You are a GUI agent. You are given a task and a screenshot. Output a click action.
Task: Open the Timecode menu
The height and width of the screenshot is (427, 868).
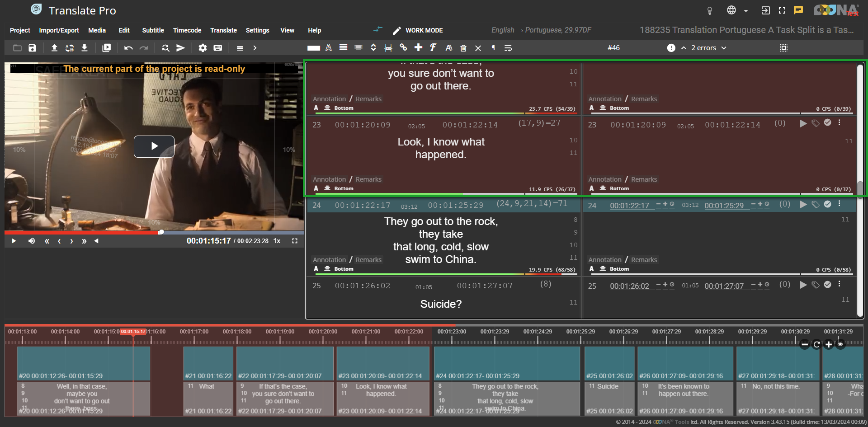(x=187, y=30)
